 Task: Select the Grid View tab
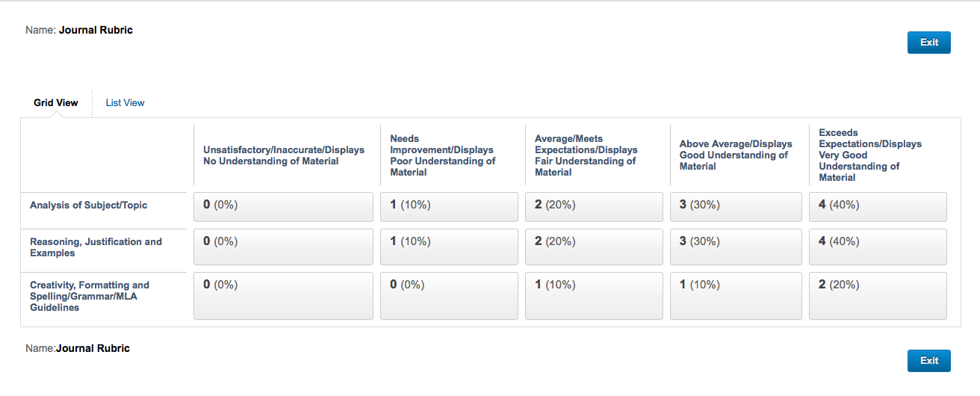click(x=56, y=103)
